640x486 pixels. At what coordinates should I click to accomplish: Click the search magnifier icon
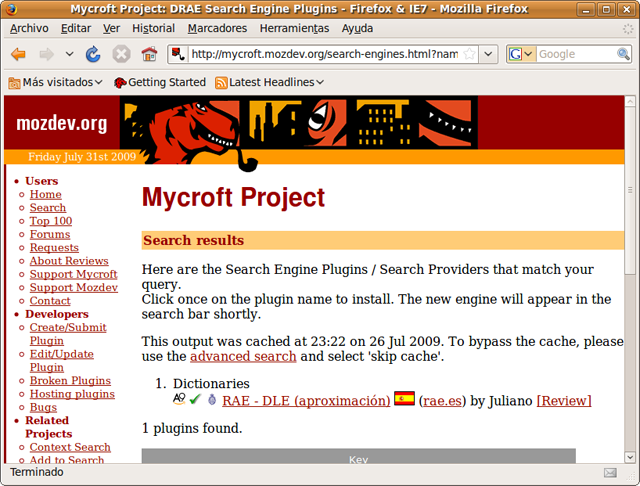click(622, 54)
